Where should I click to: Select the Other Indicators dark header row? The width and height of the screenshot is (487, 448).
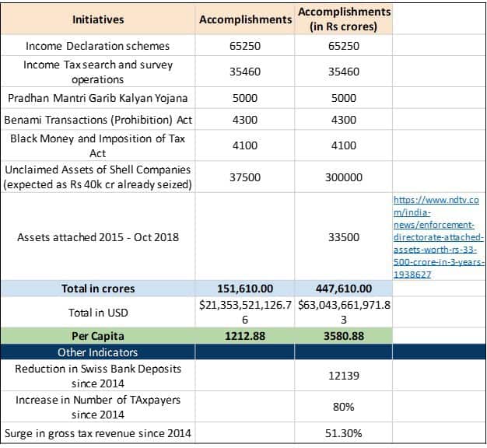pyautogui.click(x=98, y=352)
